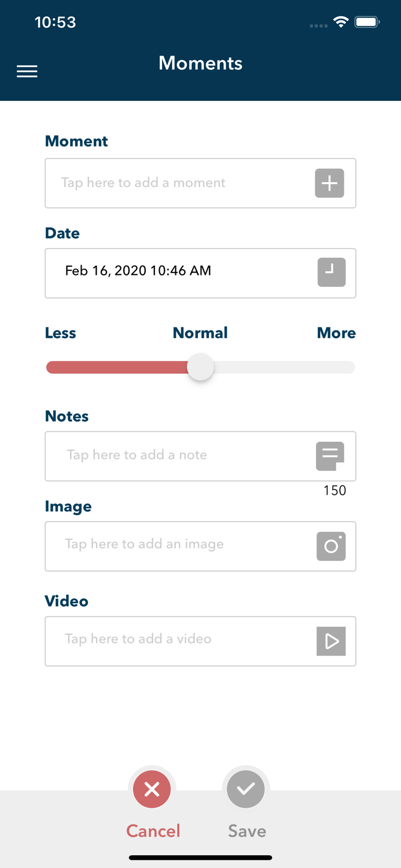401x868 pixels.
Task: Tap the Moment text input field
Action: point(174,183)
